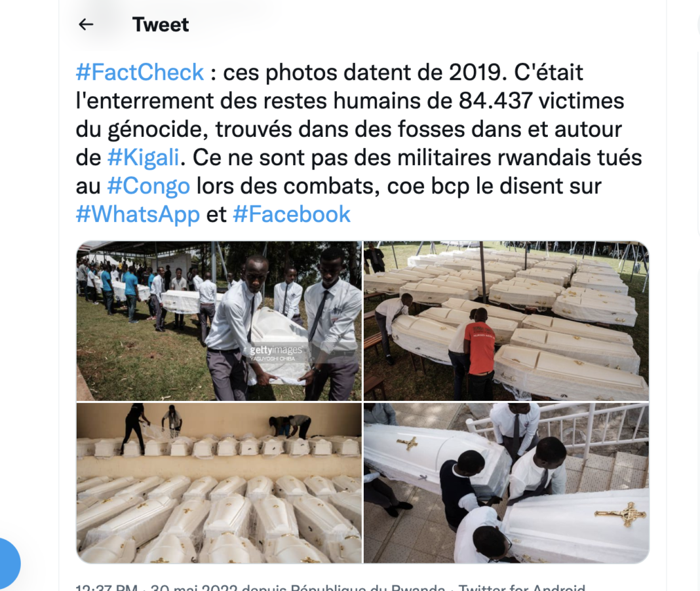700x591 pixels.
Task: Enlarge photo of coffin rows indoors
Action: coord(219,483)
